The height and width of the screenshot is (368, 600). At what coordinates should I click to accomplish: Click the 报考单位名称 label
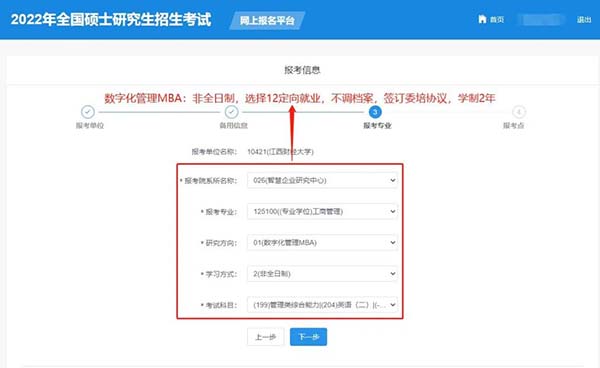[214, 152]
